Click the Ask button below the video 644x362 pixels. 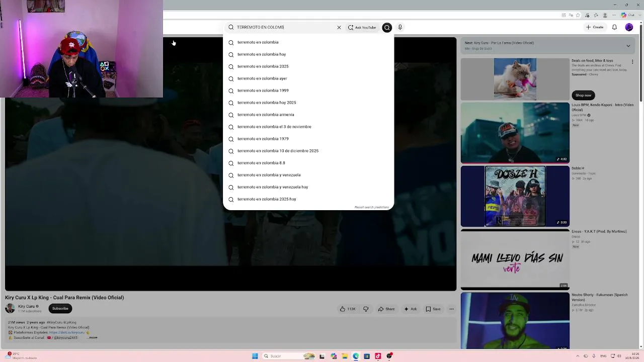(411, 309)
